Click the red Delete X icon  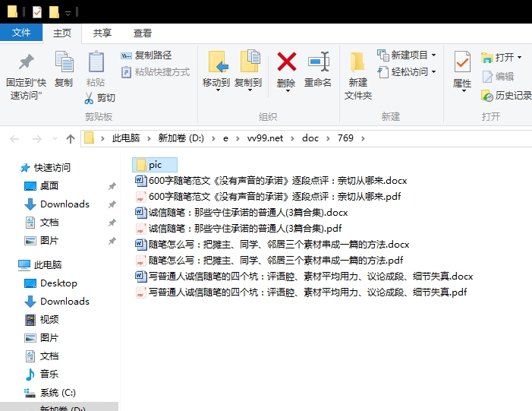286,62
